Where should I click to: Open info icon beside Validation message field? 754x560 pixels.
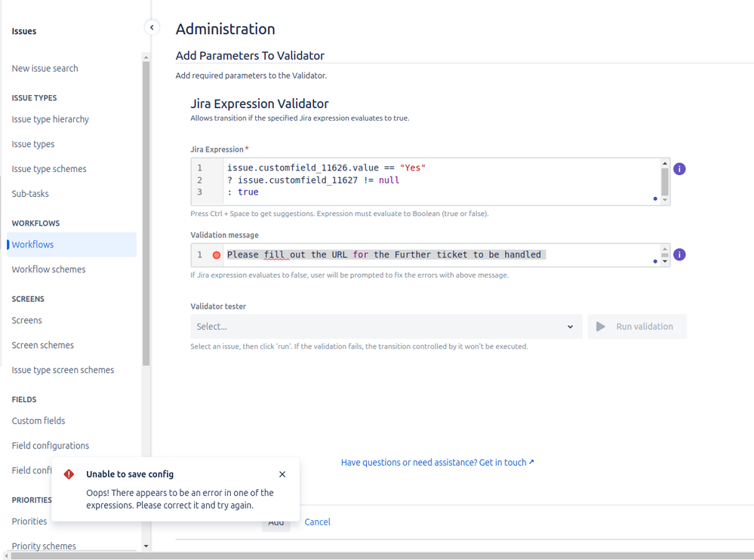[x=679, y=254]
